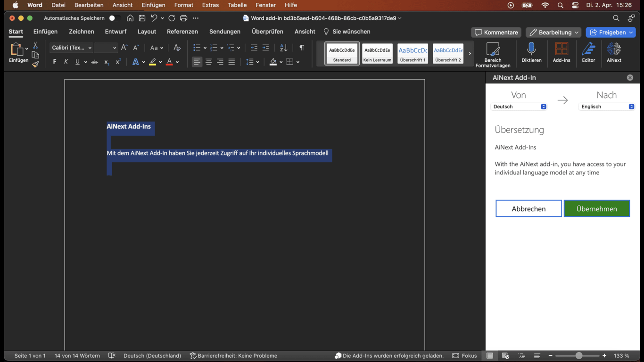Viewport: 644px width, 362px height.
Task: Expand the numbered list options arrow
Action: click(x=222, y=48)
